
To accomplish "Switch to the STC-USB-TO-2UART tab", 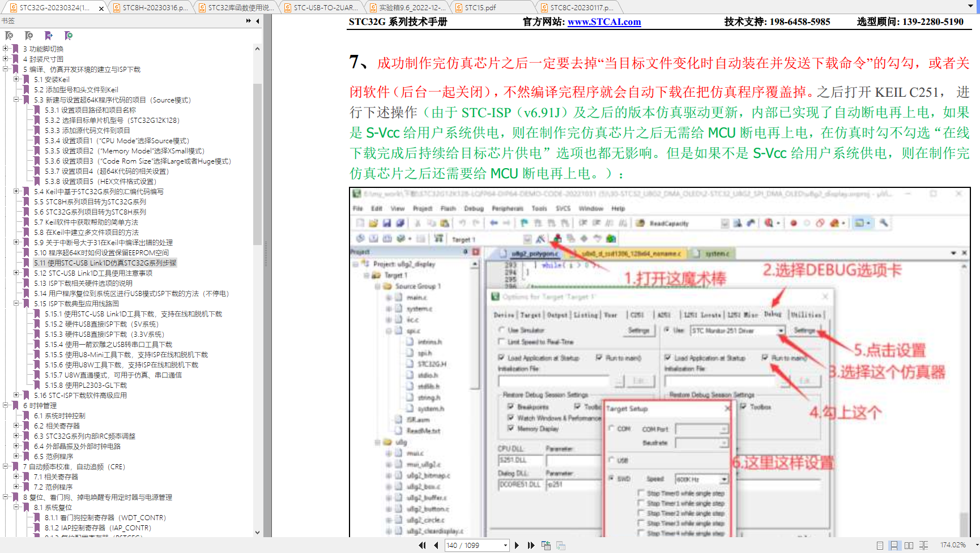I will click(322, 8).
